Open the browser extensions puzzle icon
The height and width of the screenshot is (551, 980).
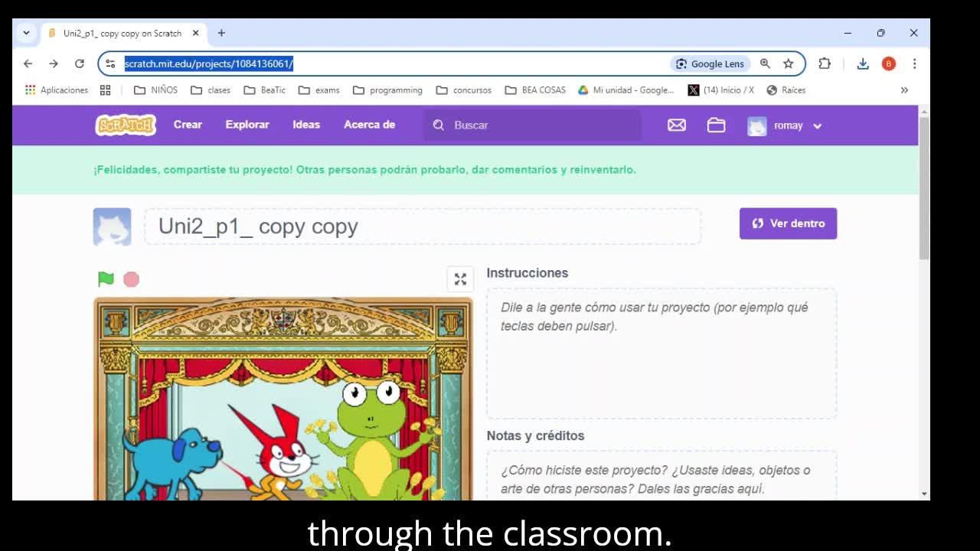click(825, 64)
